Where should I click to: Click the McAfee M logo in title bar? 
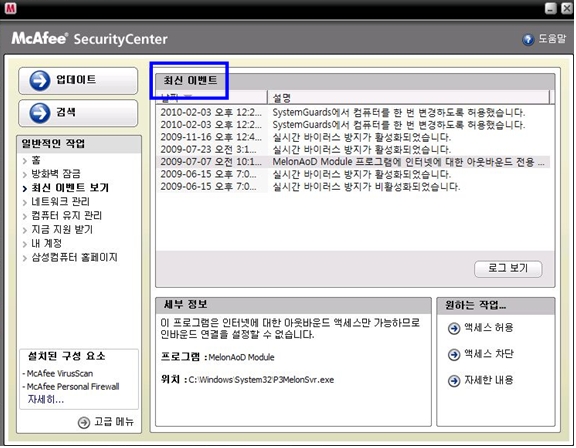tap(10, 8)
